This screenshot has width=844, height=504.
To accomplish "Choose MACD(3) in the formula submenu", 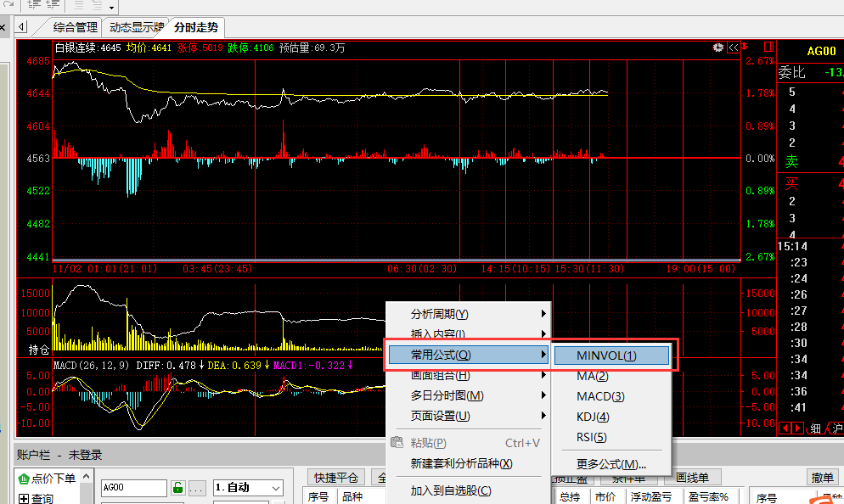I will coord(600,396).
